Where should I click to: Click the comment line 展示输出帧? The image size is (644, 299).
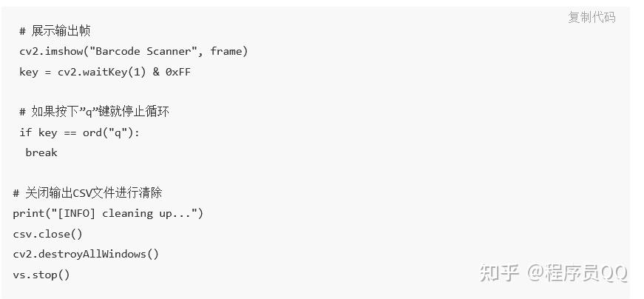coord(55,31)
